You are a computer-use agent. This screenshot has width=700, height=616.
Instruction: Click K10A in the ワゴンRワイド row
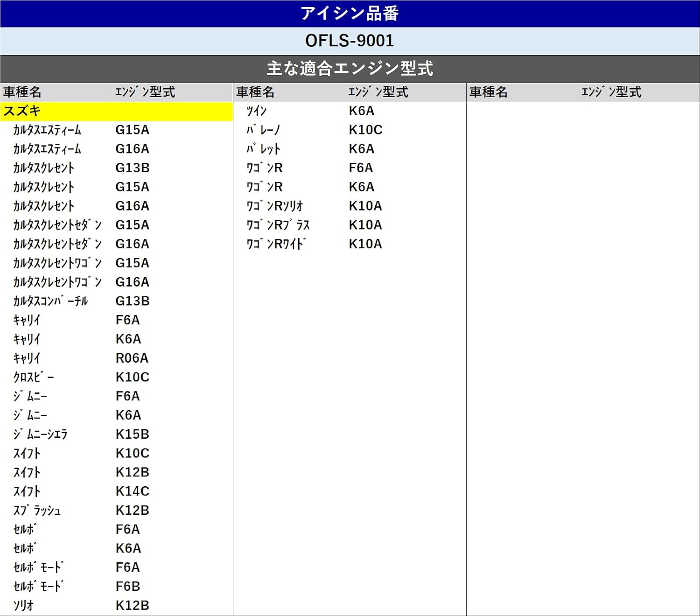tap(365, 244)
